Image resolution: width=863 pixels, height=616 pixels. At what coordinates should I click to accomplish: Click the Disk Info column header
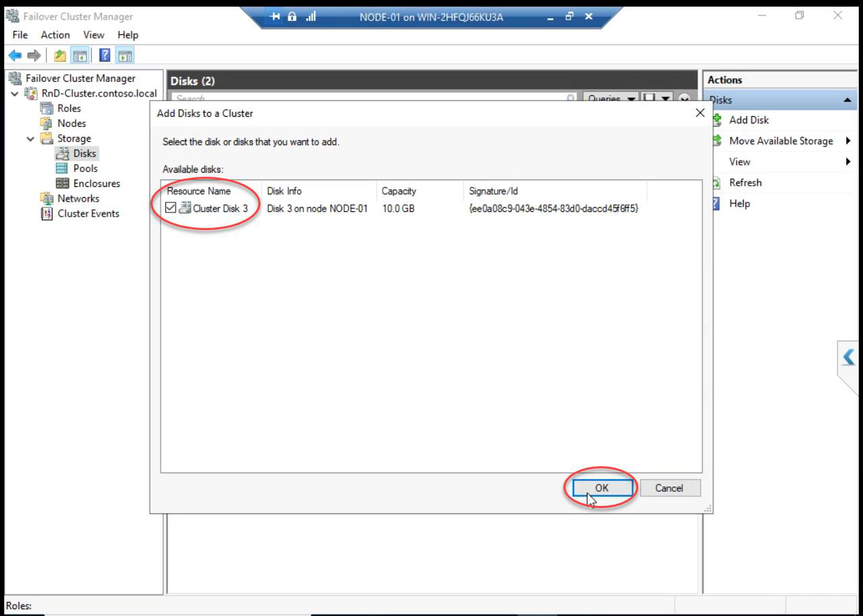318,191
